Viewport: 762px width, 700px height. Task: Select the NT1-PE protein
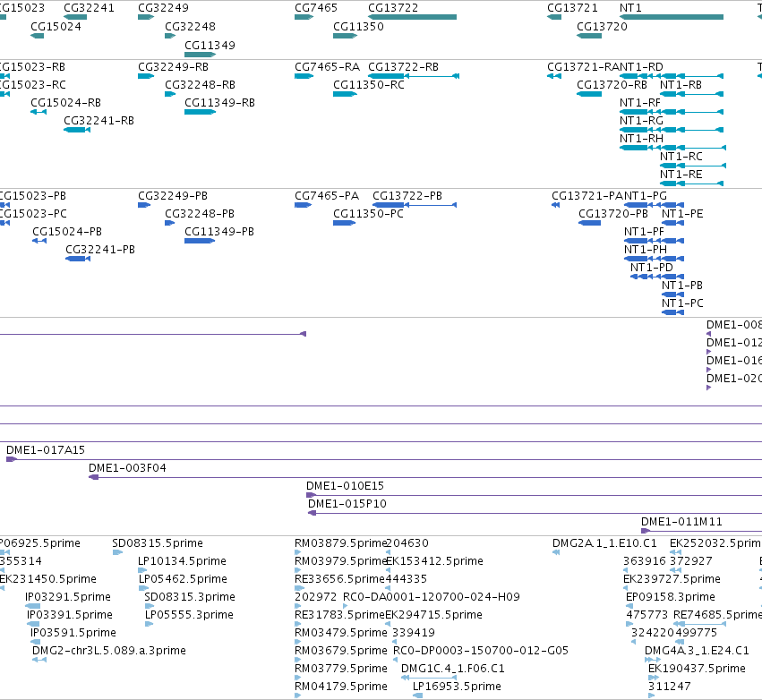[x=673, y=224]
